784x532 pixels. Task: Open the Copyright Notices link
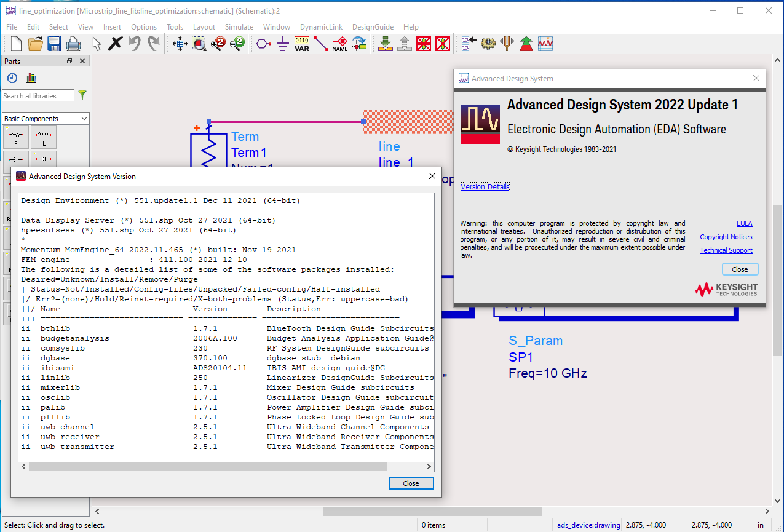(x=726, y=237)
